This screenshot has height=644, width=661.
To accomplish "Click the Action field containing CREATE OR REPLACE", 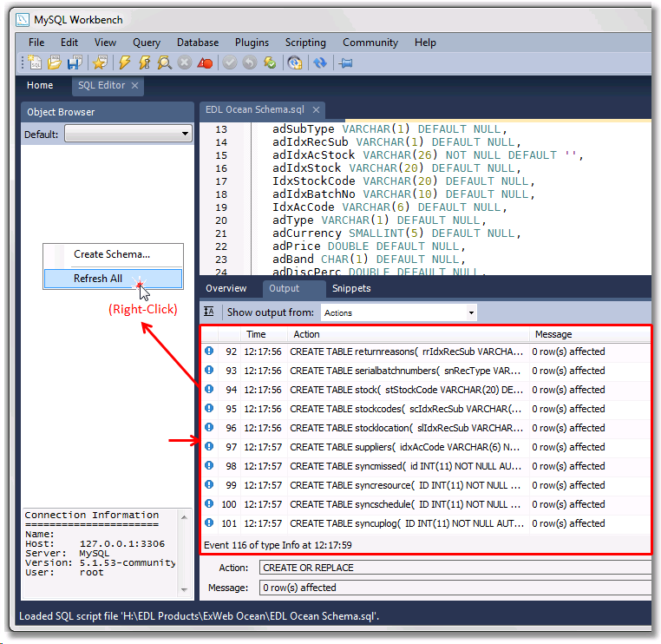I will pos(455,568).
